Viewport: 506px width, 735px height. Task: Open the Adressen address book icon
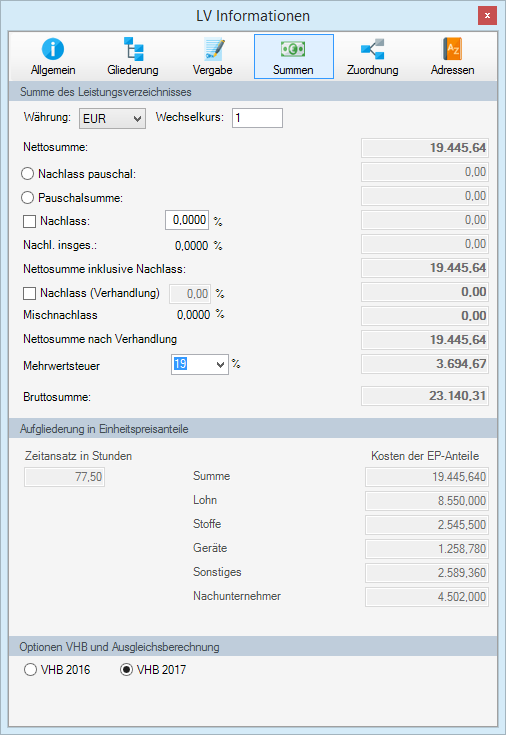(453, 49)
